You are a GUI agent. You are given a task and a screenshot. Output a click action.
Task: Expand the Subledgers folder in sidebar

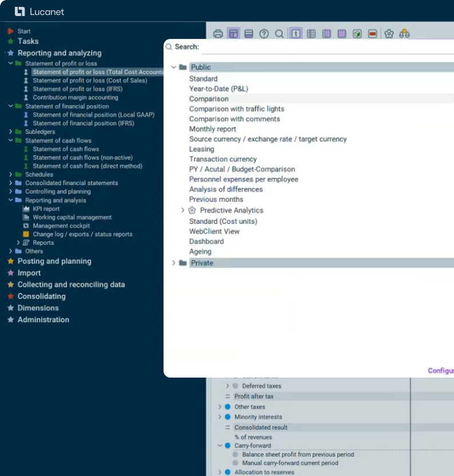[11, 132]
